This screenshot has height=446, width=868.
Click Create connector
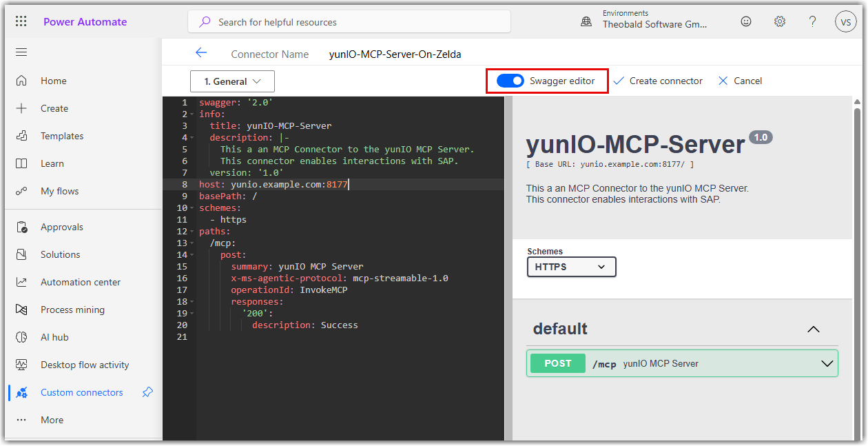[658, 81]
